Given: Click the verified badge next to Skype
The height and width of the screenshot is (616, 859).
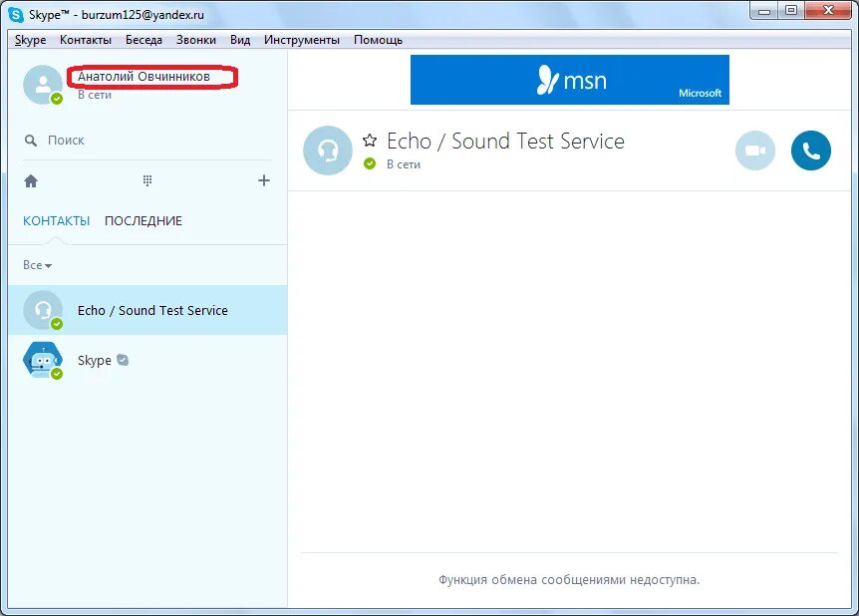Looking at the screenshot, I should pos(123,360).
